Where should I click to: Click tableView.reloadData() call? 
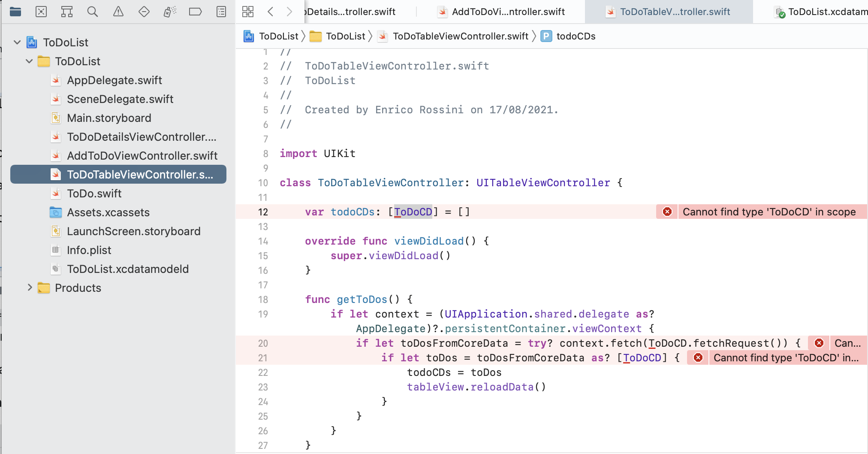click(x=476, y=387)
